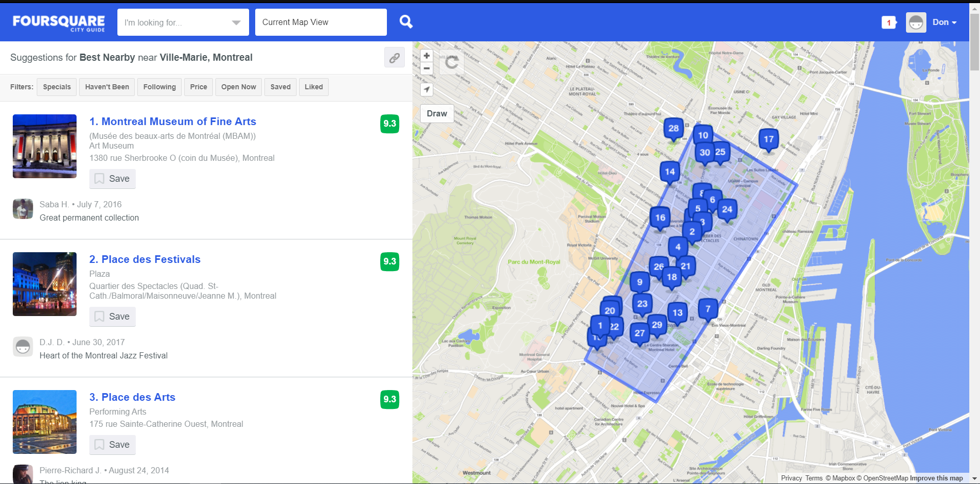Expand the Don account menu
980x484 pixels.
pyautogui.click(x=944, y=22)
